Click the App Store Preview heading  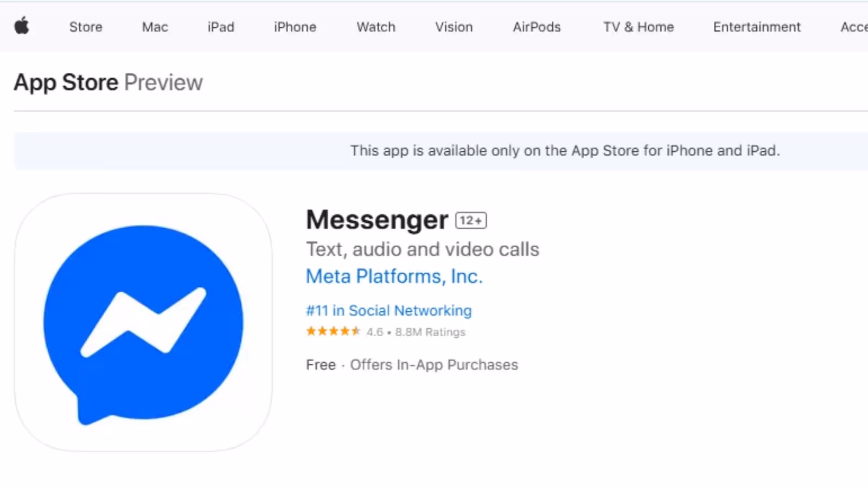108,82
